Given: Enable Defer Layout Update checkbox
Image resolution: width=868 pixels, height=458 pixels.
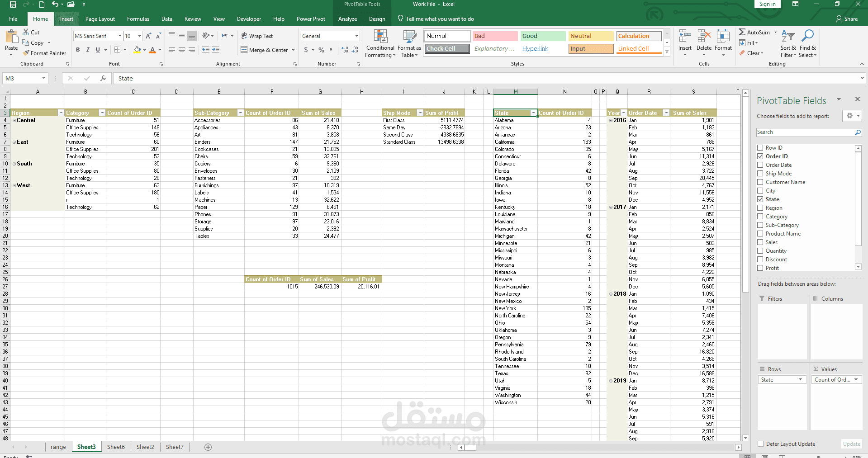Looking at the screenshot, I should [x=761, y=444].
